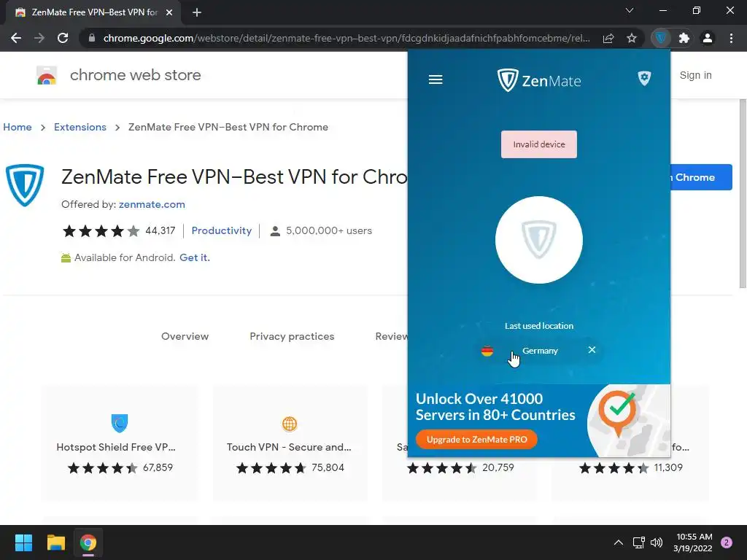Click the Get it Android link
This screenshot has height=560, width=747.
(194, 257)
